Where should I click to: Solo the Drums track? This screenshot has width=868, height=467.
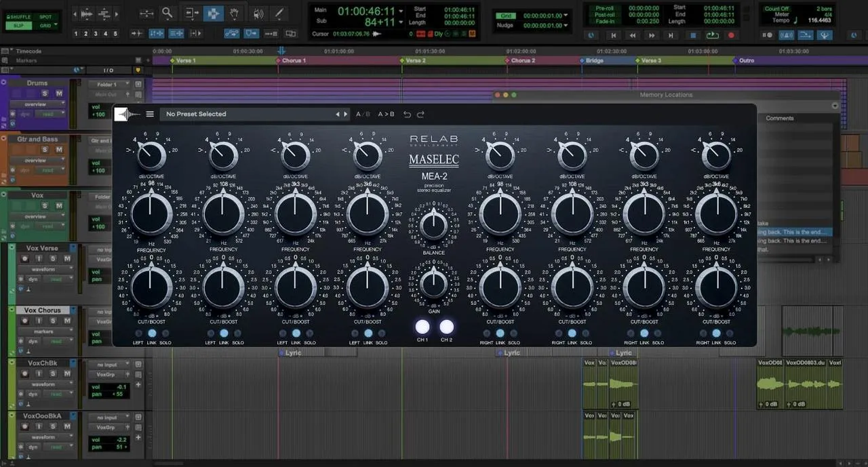coord(45,94)
